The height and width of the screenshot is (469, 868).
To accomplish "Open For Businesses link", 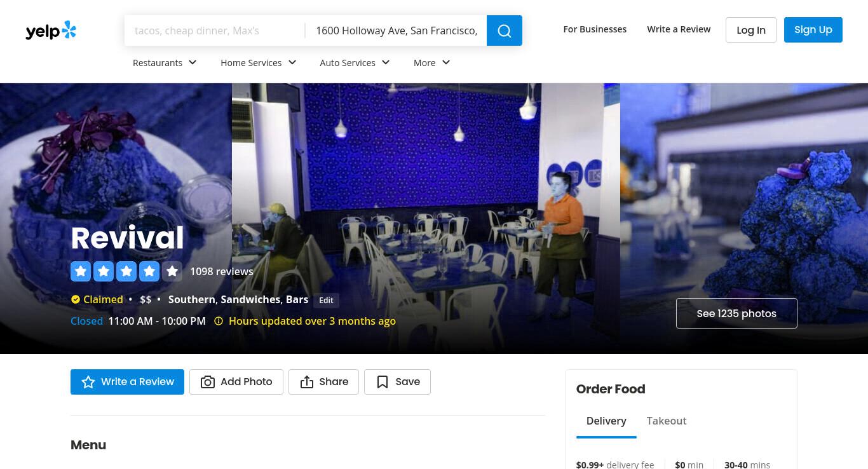I will pyautogui.click(x=595, y=29).
